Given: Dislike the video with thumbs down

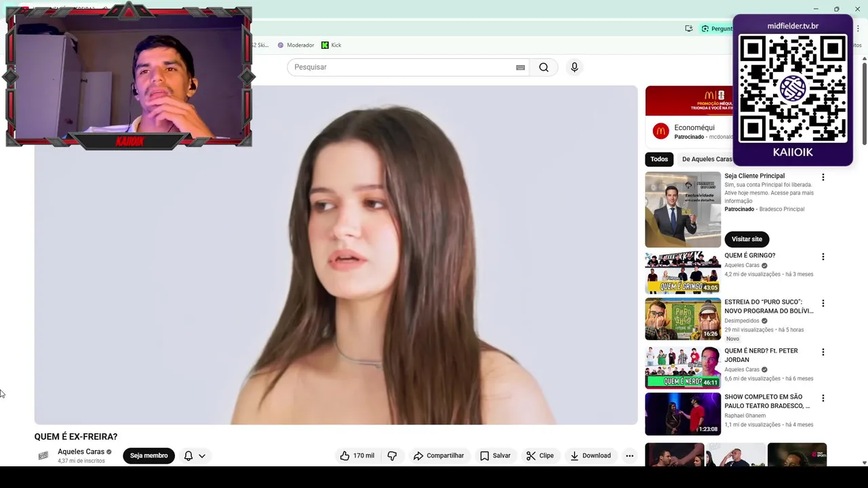Looking at the screenshot, I should 392,455.
